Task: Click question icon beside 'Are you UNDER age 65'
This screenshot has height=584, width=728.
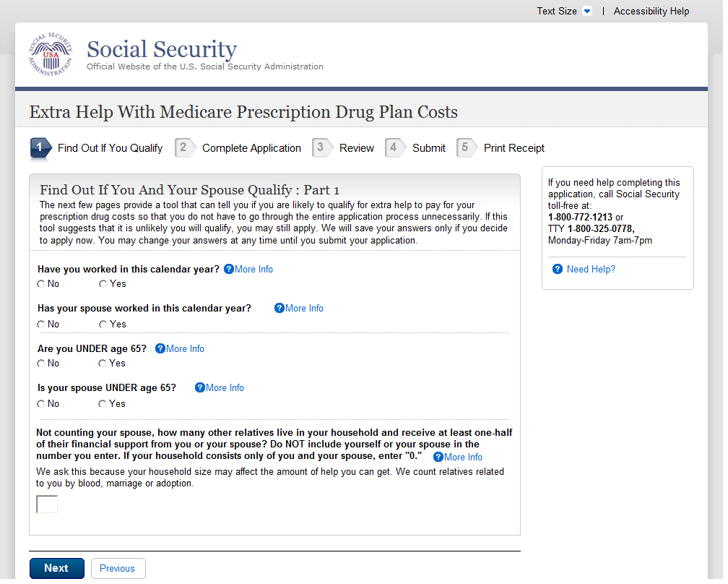Action: 160,348
